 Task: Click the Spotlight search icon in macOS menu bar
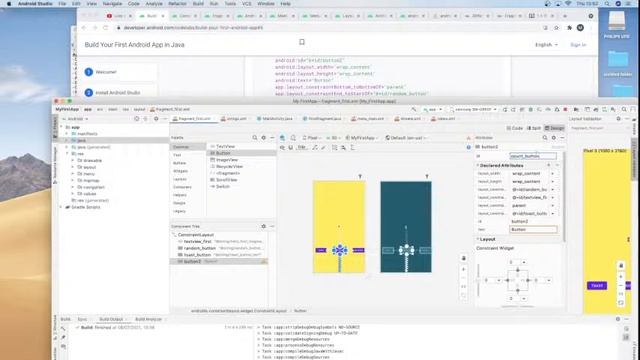(607, 4)
